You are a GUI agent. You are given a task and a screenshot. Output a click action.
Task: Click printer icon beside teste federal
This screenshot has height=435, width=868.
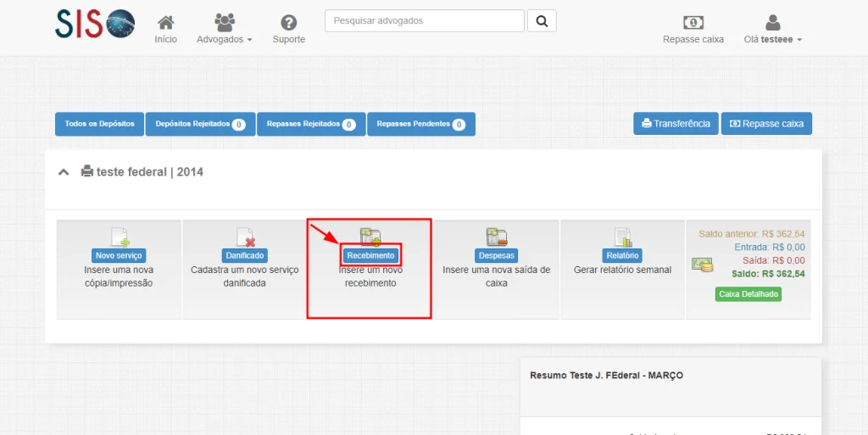[x=87, y=171]
